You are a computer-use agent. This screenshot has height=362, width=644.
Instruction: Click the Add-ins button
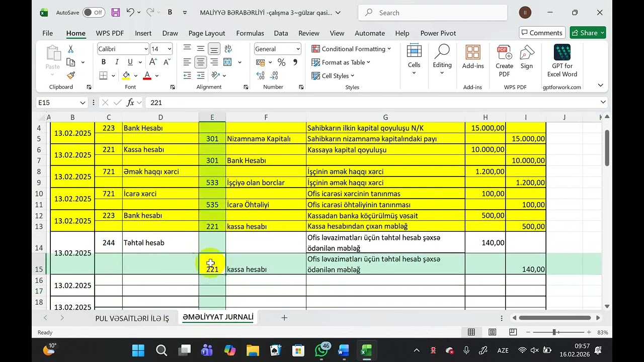click(473, 57)
